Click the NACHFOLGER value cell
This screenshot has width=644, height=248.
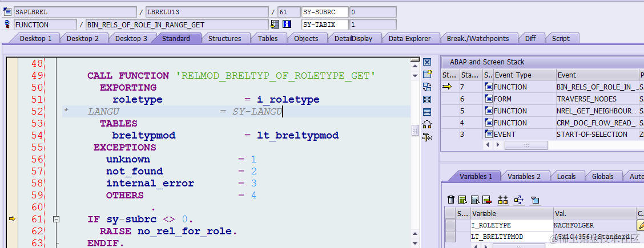point(594,225)
